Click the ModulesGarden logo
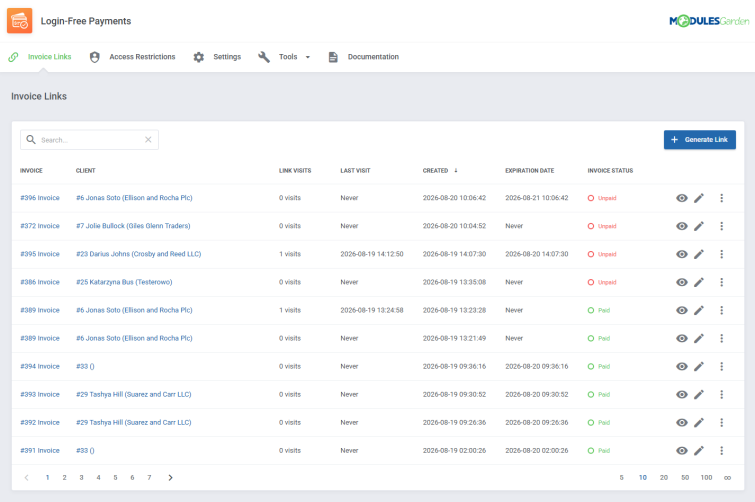 click(709, 21)
